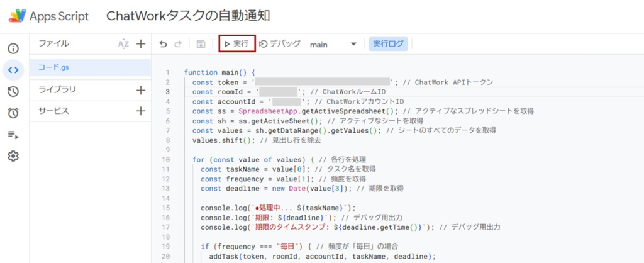Click 'function main()' code line
Screen dimensions: 644x263
click(x=219, y=72)
